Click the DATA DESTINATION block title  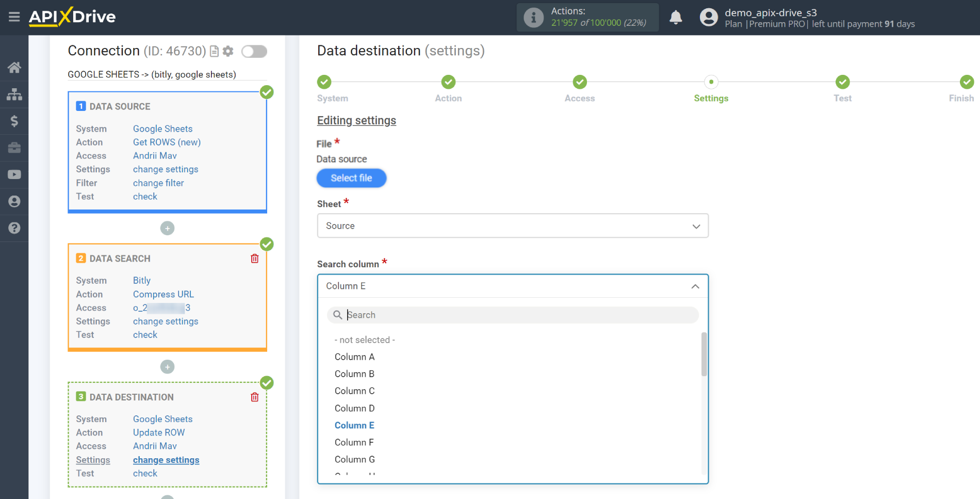132,397
